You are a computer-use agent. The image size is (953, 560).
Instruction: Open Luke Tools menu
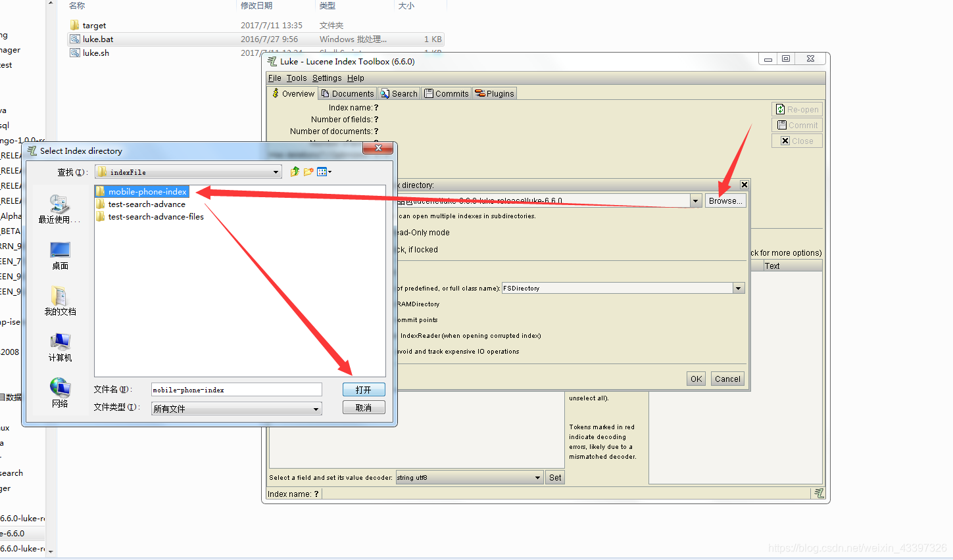(x=297, y=78)
